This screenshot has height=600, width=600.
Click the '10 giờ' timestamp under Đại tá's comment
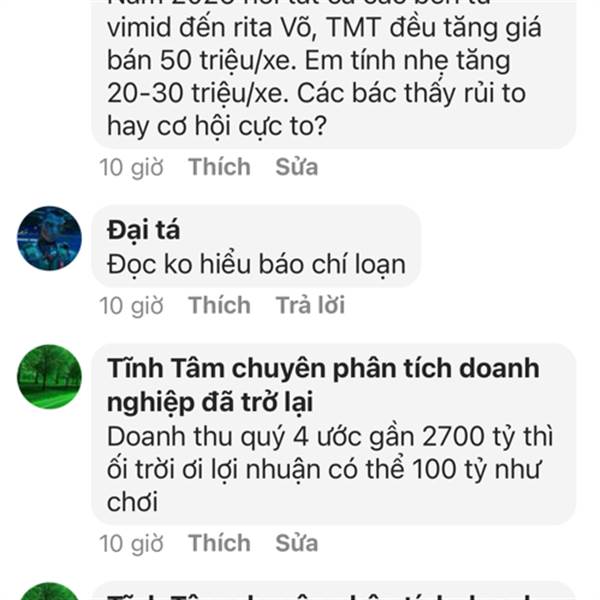[131, 305]
